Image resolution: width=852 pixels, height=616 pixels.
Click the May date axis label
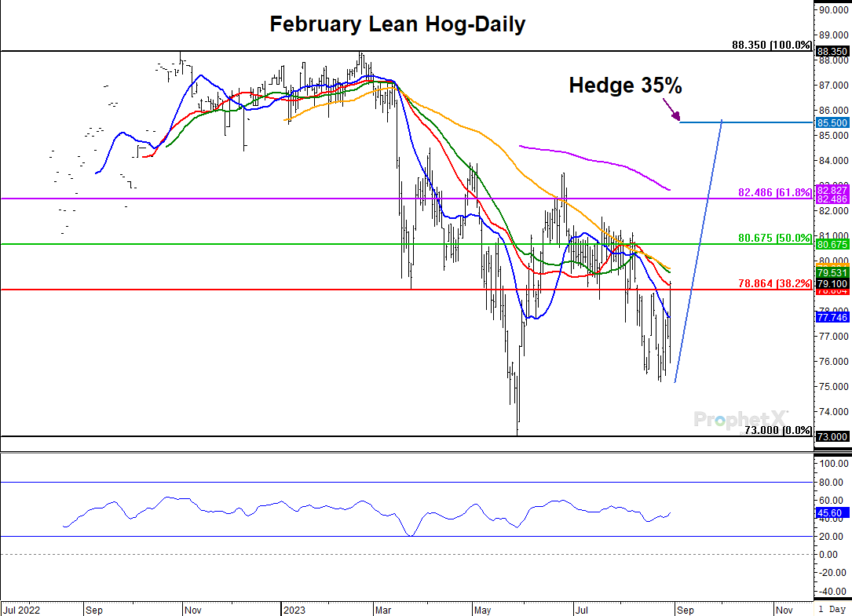482,610
